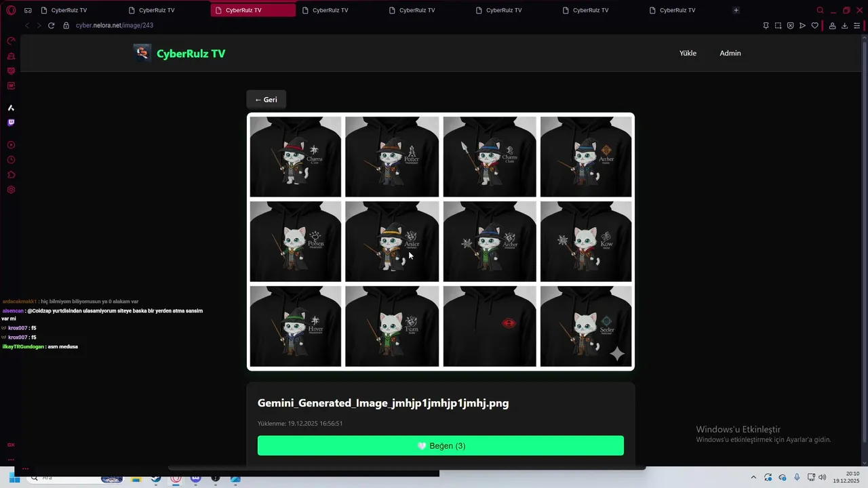The height and width of the screenshot is (488, 868).
Task: Click chat message from alsencan
Action: pos(103,314)
